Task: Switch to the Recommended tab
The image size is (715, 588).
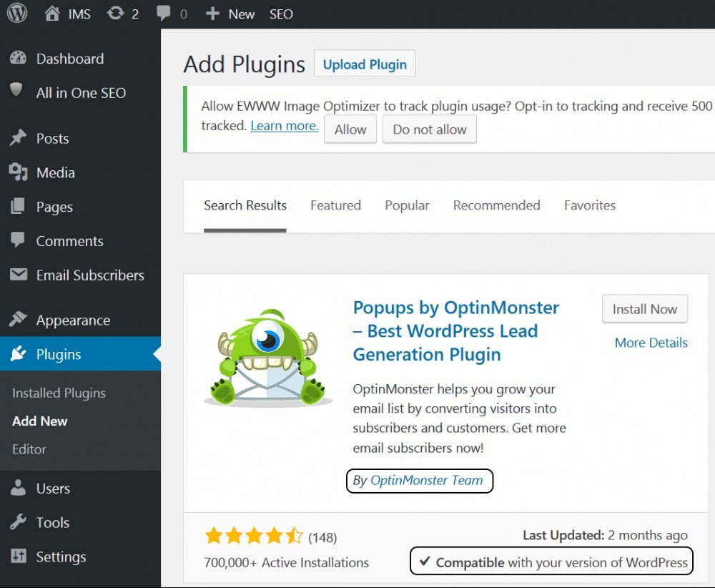Action: click(x=496, y=205)
